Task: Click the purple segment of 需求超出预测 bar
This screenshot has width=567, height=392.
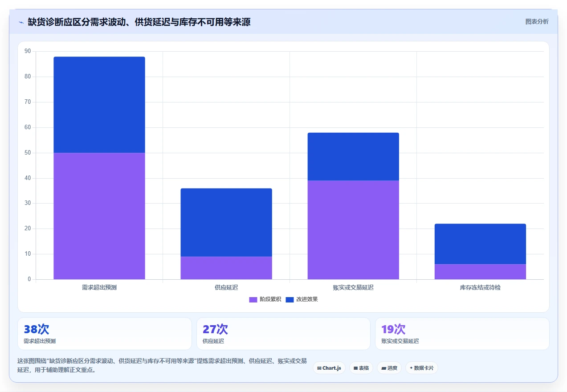Action: [99, 216]
